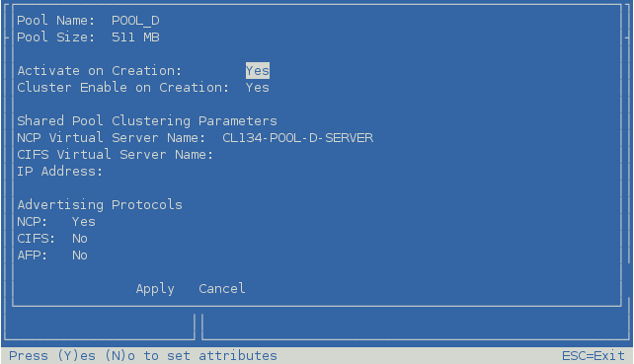Viewport: 634px width, 364px height.
Task: Click the NCP Virtual Server Name label
Action: (112, 138)
